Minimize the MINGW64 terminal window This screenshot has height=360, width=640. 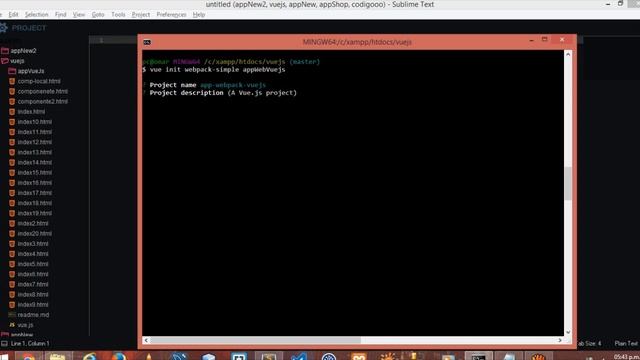click(x=531, y=40)
